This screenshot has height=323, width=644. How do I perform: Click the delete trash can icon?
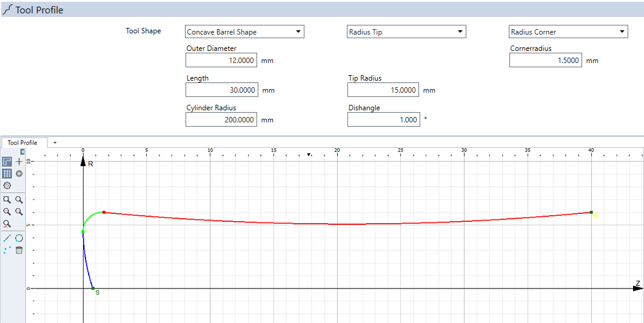(19, 250)
